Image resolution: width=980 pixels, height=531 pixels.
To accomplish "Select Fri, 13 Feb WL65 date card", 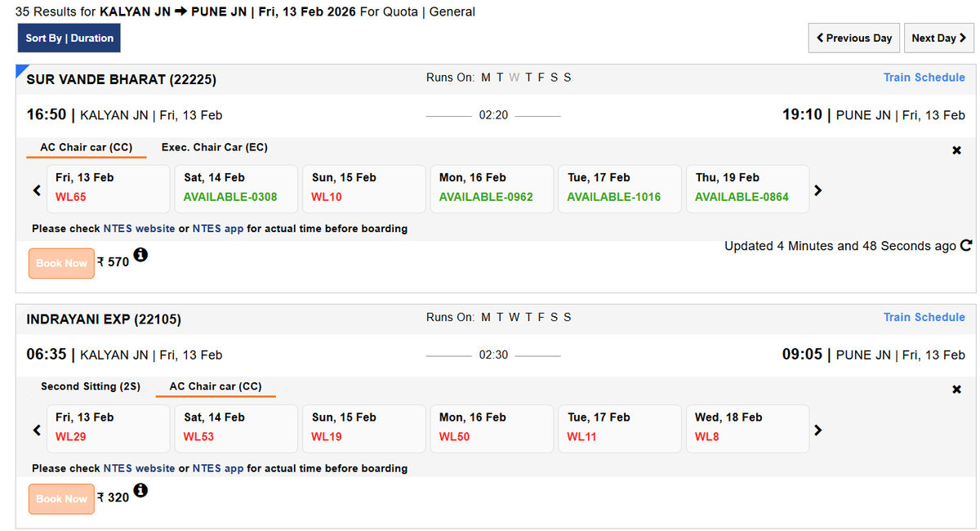I will tap(108, 189).
